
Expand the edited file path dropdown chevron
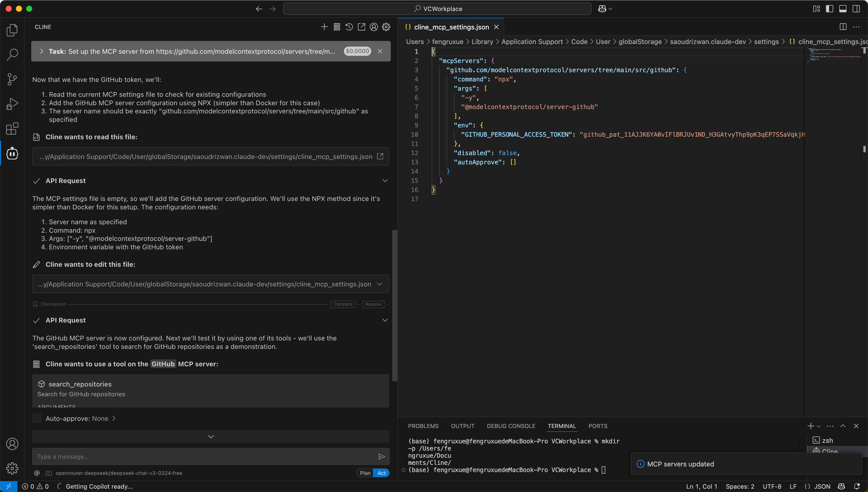click(379, 284)
